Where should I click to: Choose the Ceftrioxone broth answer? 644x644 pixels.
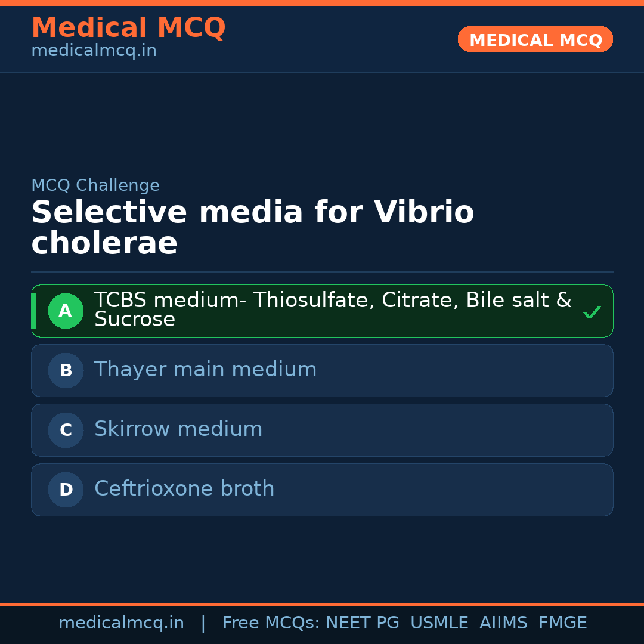pos(184,489)
